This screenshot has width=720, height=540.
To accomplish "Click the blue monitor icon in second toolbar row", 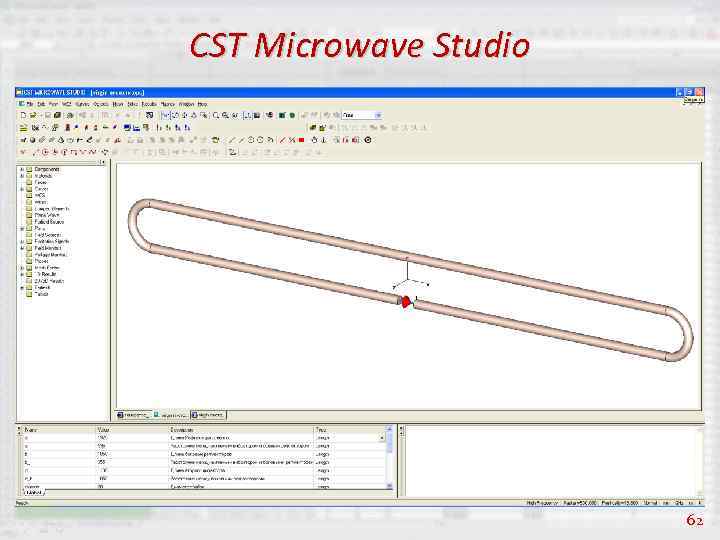I will pyautogui.click(x=127, y=128).
